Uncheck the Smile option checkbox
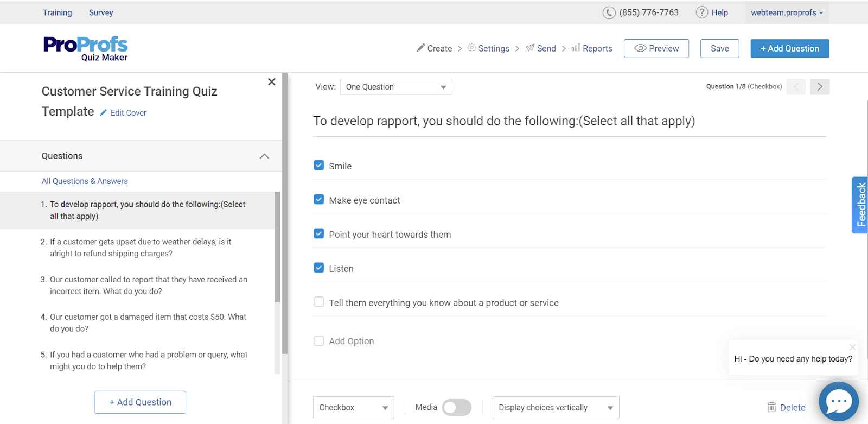This screenshot has width=868, height=424. (x=319, y=165)
